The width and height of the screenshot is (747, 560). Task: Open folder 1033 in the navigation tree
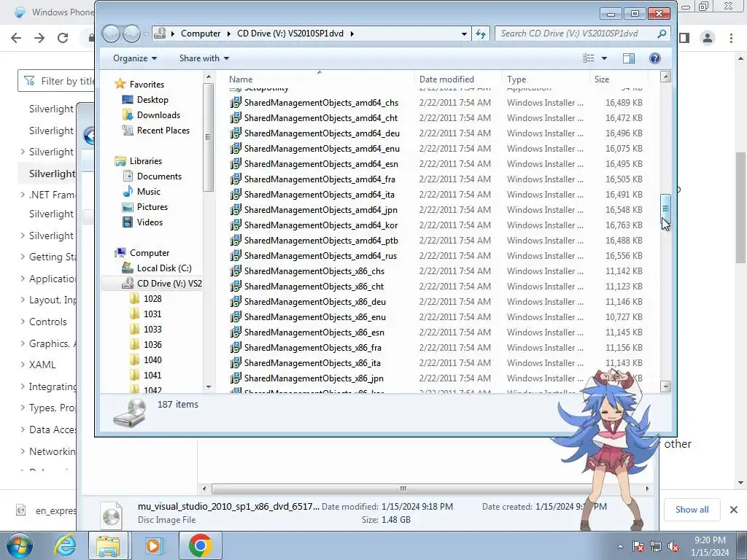tap(152, 329)
